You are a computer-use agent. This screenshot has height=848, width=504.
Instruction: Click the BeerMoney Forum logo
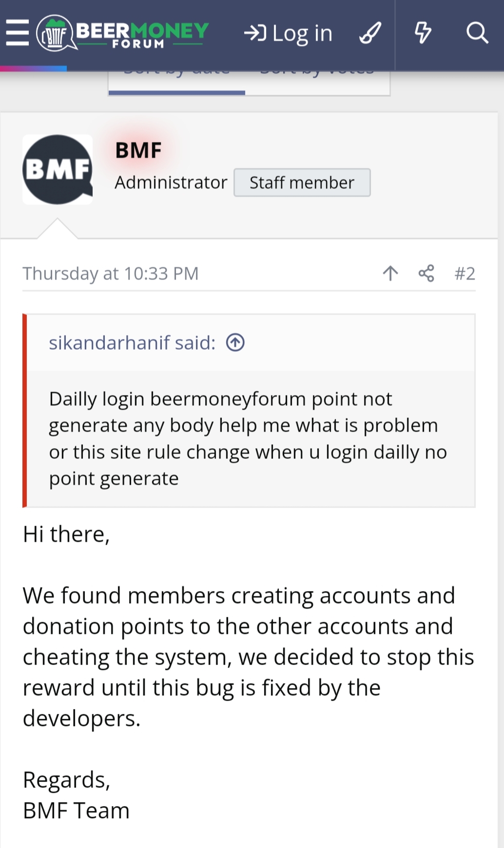tap(123, 33)
